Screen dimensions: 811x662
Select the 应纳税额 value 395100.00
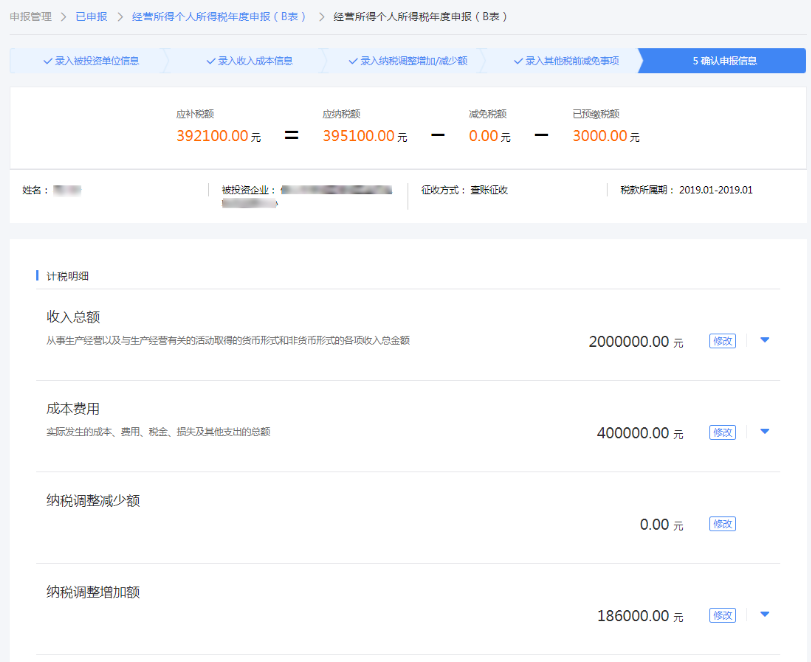358,136
